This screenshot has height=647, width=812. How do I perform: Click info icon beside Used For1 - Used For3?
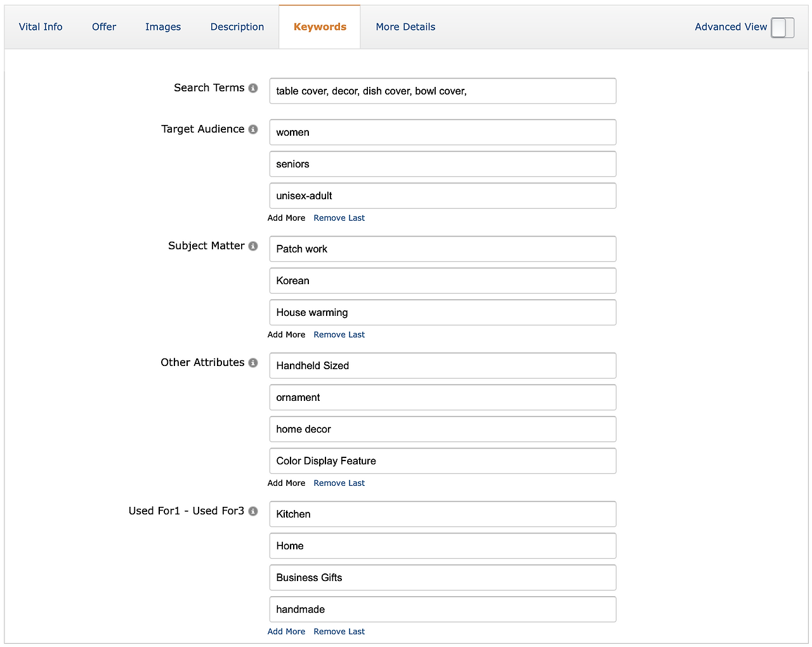tap(253, 511)
